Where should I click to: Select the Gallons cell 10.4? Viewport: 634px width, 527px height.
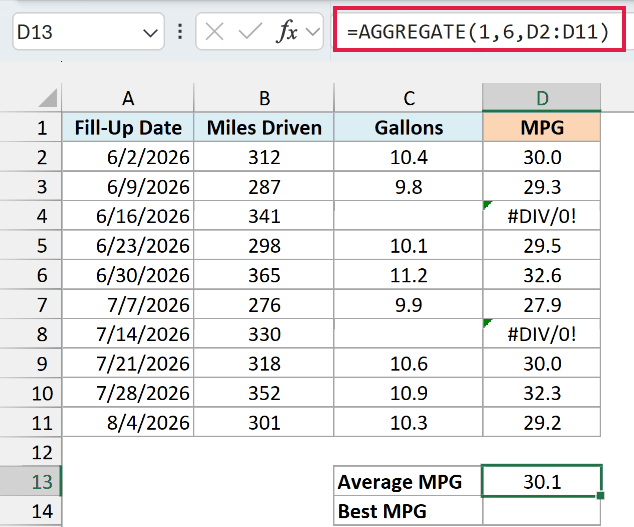[x=408, y=157]
